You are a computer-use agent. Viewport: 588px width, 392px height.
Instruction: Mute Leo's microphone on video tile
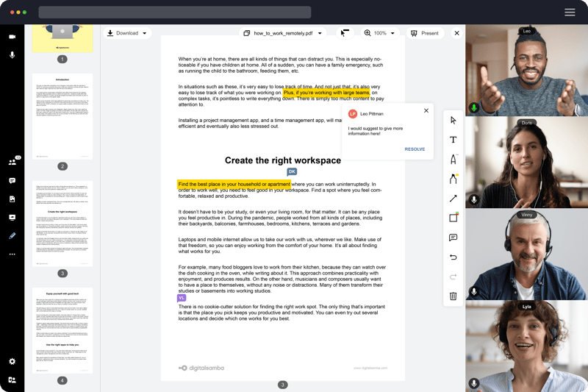474,108
